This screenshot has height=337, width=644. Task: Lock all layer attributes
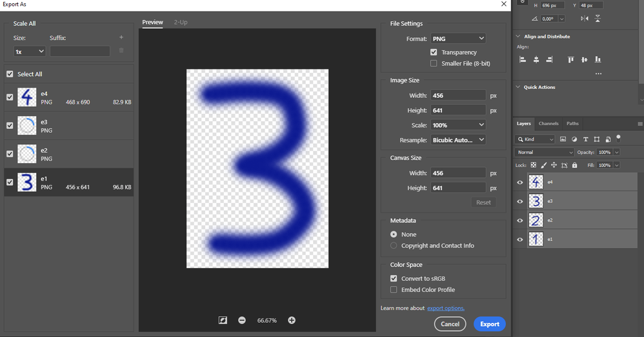574,165
